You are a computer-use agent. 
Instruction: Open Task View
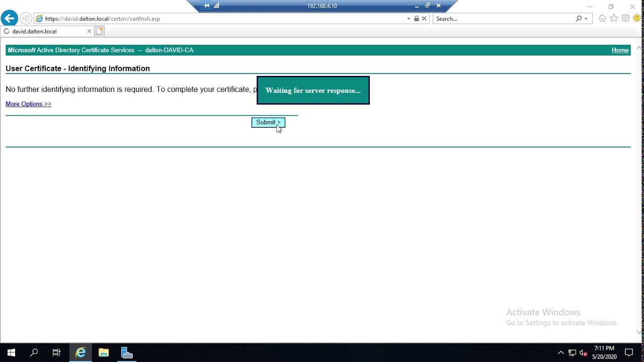coord(56,353)
